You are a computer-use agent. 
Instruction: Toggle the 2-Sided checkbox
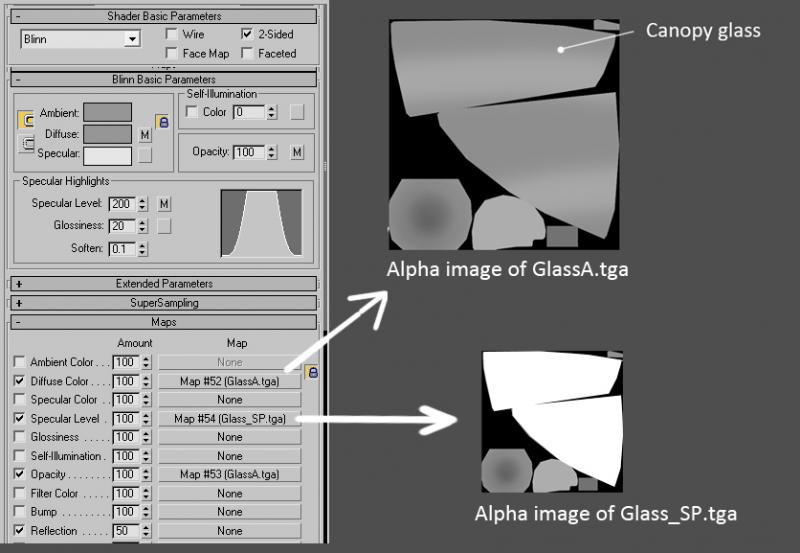click(247, 34)
